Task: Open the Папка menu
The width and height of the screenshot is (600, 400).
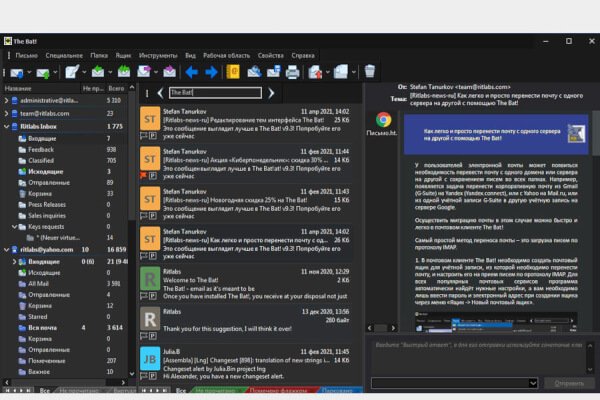Action: click(99, 56)
